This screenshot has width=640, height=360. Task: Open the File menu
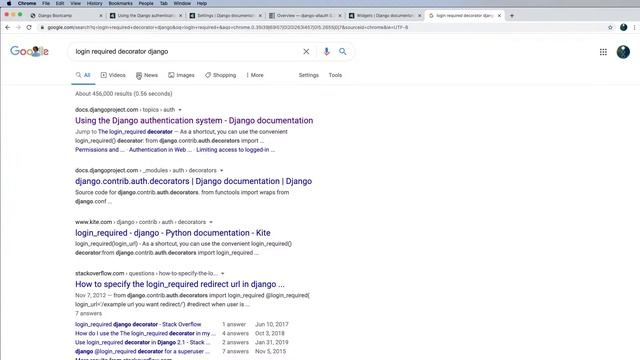click(46, 3)
